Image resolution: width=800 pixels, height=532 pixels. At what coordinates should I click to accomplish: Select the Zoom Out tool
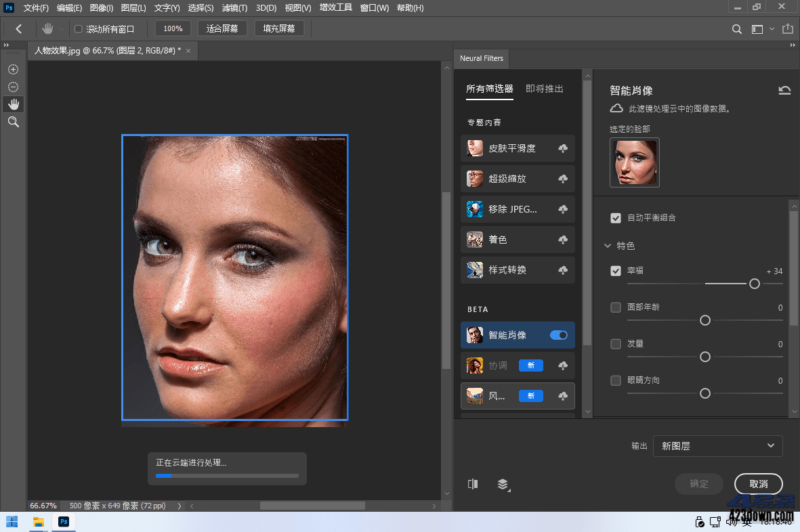click(13, 87)
